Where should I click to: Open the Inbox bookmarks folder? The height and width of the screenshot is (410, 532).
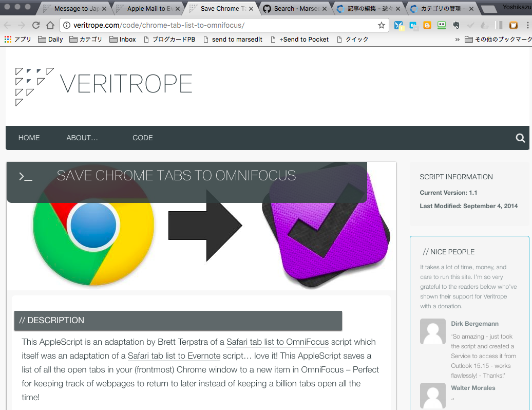(x=123, y=40)
